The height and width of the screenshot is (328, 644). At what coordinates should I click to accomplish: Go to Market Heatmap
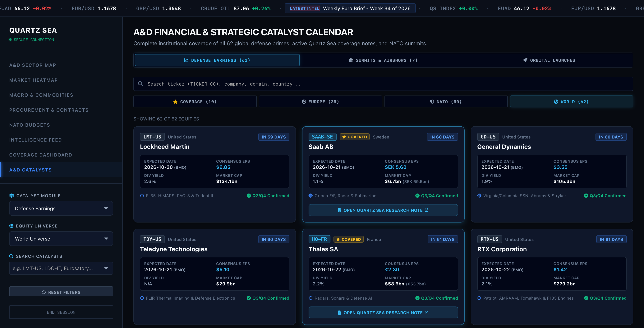click(x=61, y=80)
